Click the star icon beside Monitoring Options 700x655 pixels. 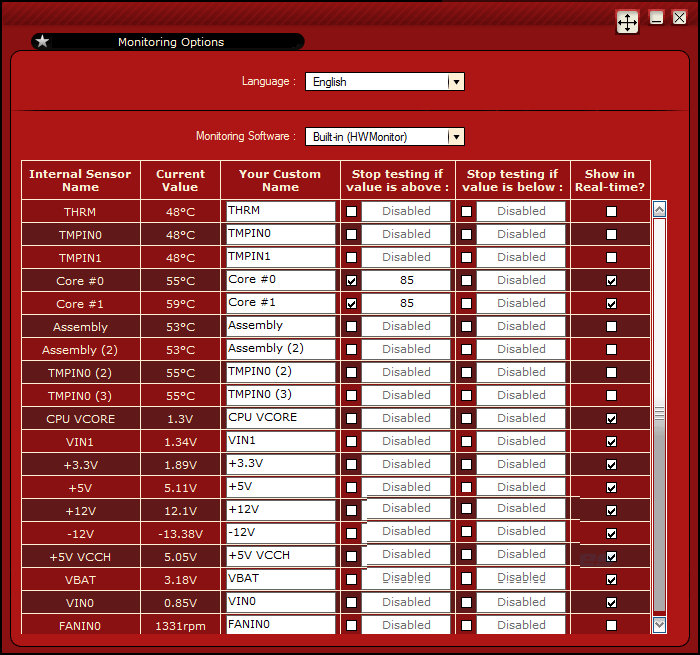click(x=42, y=42)
